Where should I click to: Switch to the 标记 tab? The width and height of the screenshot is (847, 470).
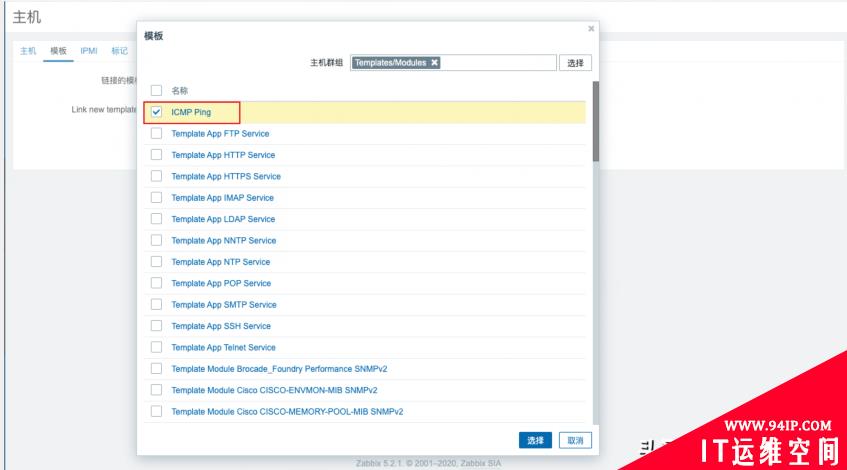point(119,51)
